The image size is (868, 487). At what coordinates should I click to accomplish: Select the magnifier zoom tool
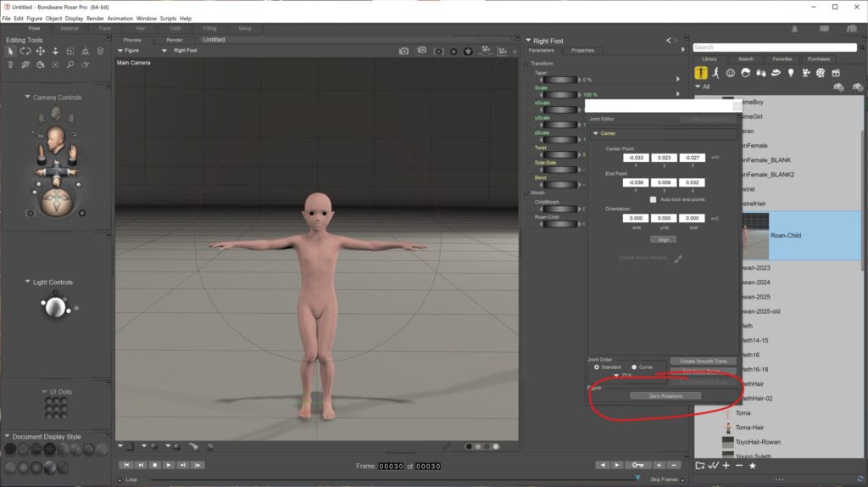(x=70, y=64)
